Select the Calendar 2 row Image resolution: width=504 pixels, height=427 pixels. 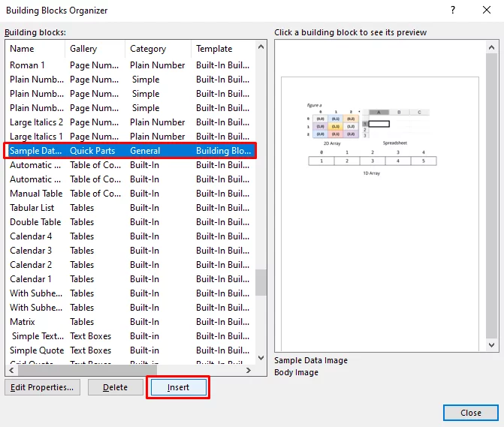pos(131,265)
